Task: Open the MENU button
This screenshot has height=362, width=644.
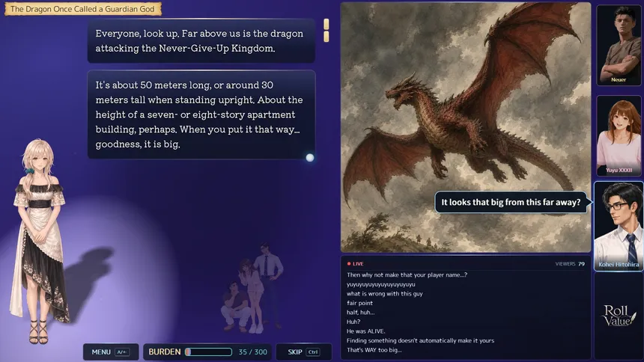Action: pos(111,352)
